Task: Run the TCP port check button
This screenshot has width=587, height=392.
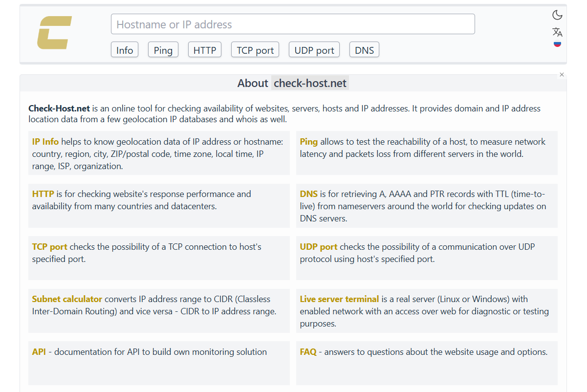Action: [x=255, y=50]
